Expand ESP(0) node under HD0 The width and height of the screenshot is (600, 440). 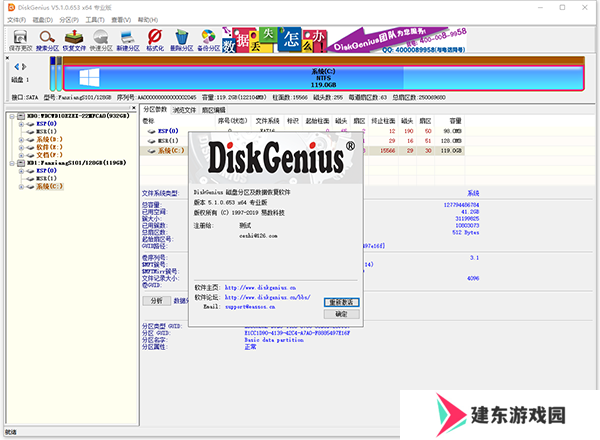tap(21, 124)
